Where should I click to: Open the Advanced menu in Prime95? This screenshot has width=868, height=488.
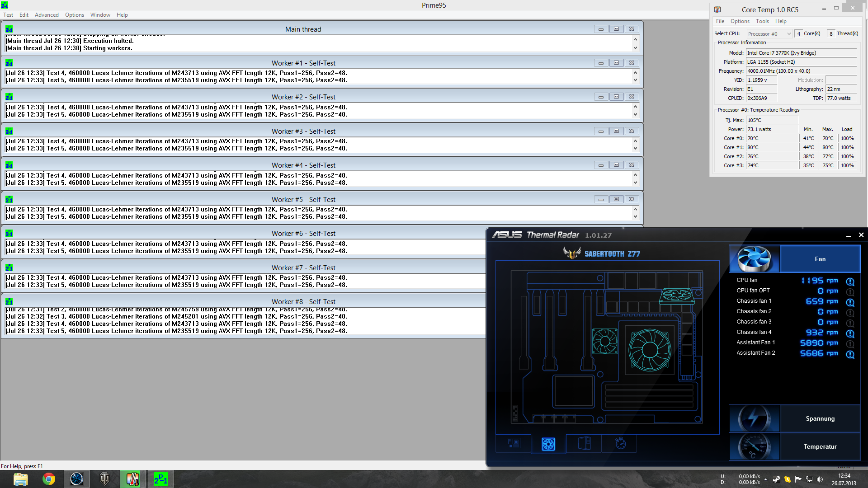coord(47,15)
